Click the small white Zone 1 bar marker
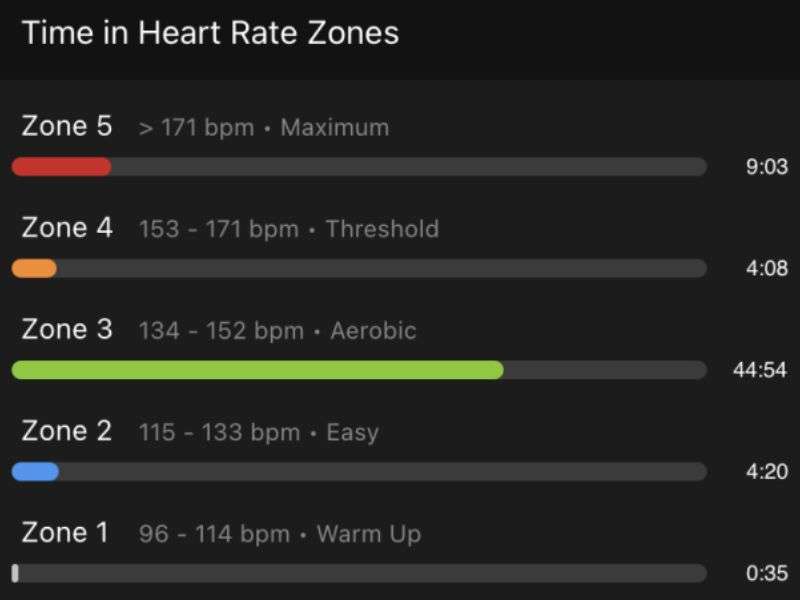This screenshot has width=800, height=600. coord(15,573)
